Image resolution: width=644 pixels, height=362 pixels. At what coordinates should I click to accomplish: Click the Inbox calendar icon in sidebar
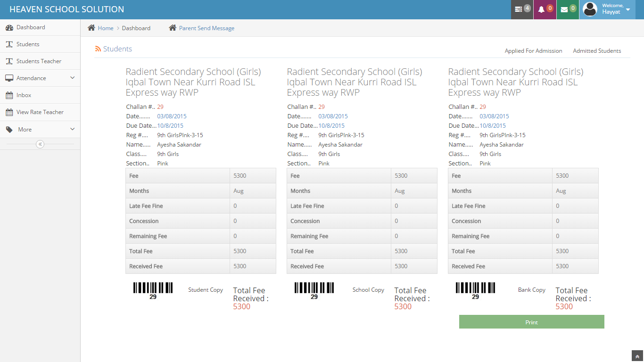(x=9, y=95)
